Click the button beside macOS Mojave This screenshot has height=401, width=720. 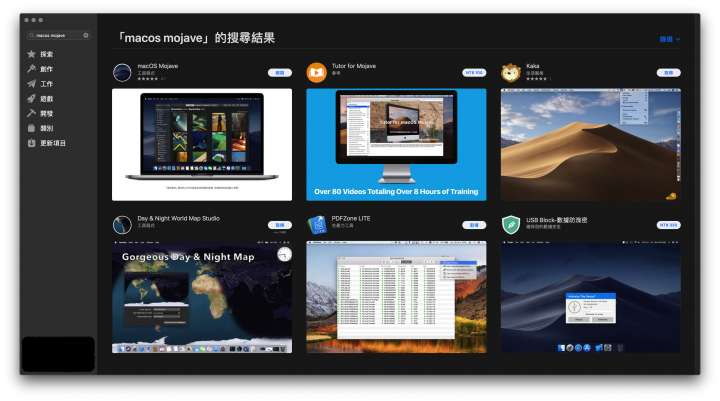click(x=280, y=73)
